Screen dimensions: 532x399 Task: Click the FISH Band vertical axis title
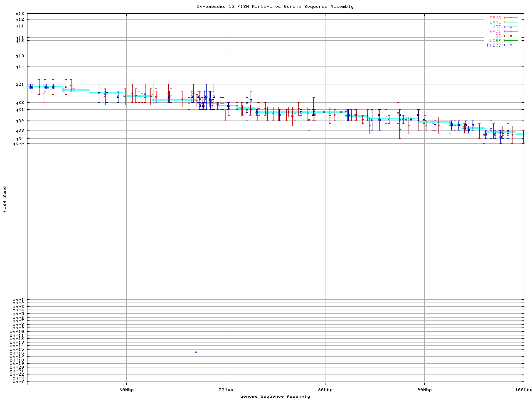click(5, 199)
